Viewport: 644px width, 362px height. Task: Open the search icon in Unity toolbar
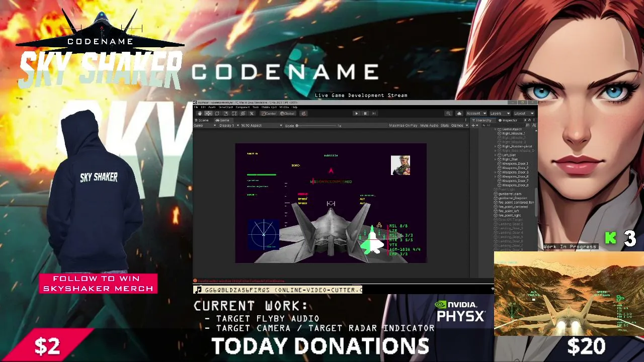coord(448,113)
